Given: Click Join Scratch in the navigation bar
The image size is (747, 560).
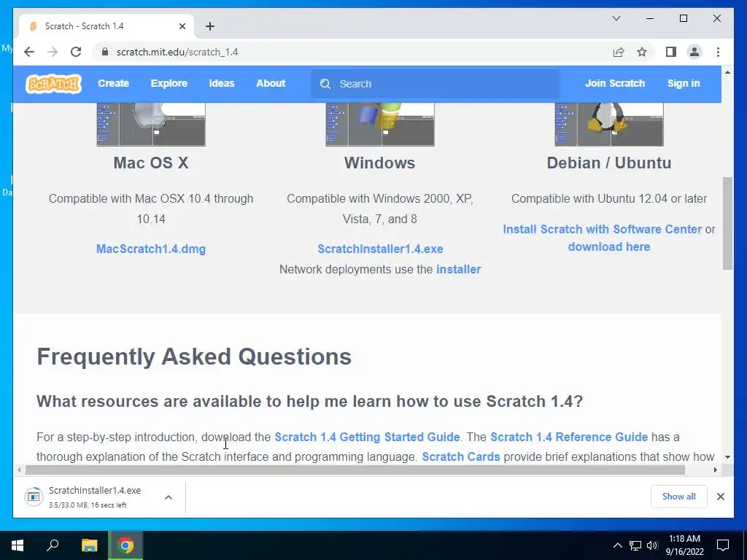Looking at the screenshot, I should pos(614,83).
